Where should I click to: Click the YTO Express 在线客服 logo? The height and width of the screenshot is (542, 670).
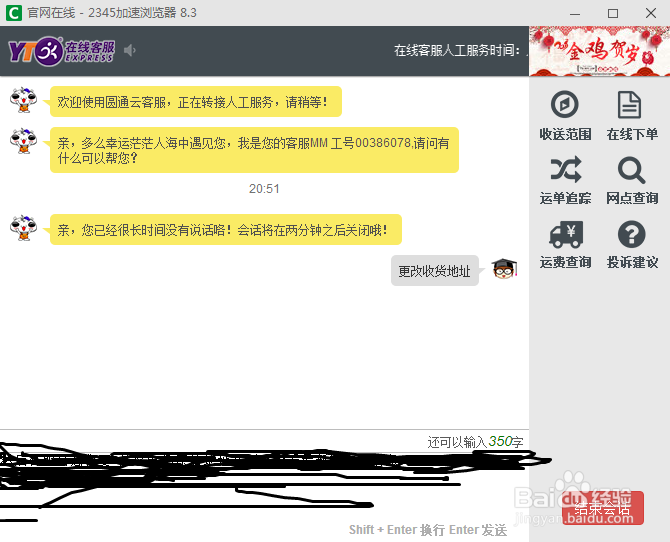tap(61, 51)
